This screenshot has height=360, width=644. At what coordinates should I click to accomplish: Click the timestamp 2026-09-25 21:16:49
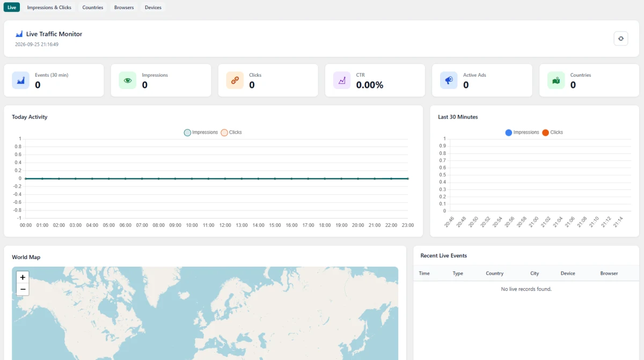(x=36, y=45)
